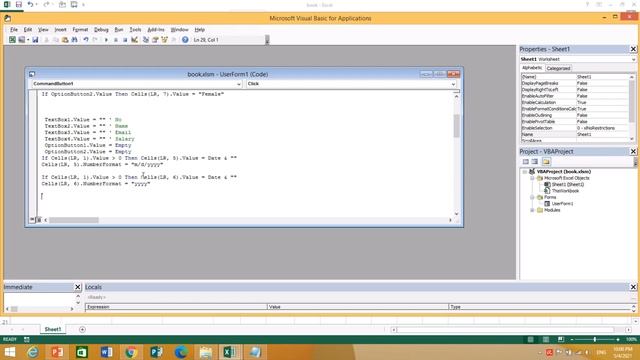
Task: Select Sheet1 (Sheet1) in project tree
Action: (568, 184)
